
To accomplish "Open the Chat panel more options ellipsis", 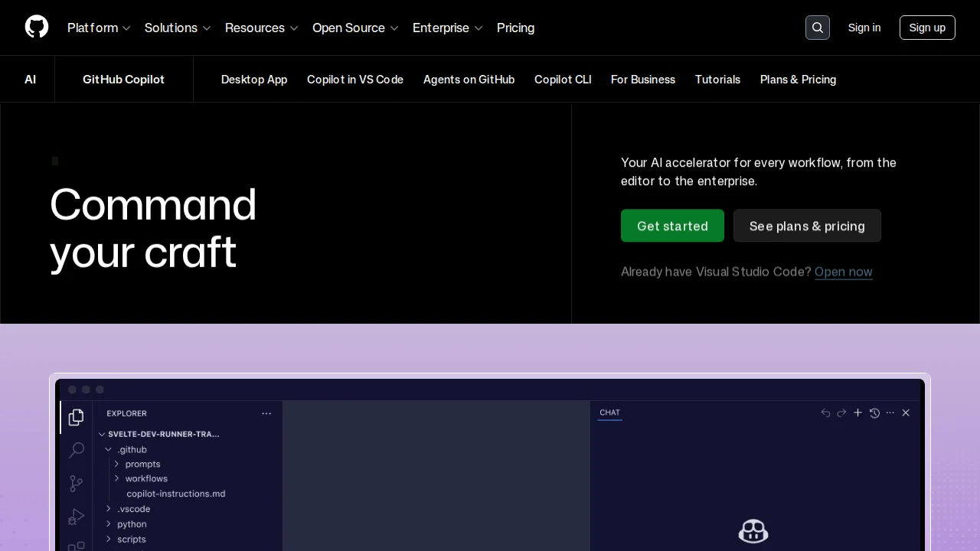I will click(x=890, y=412).
